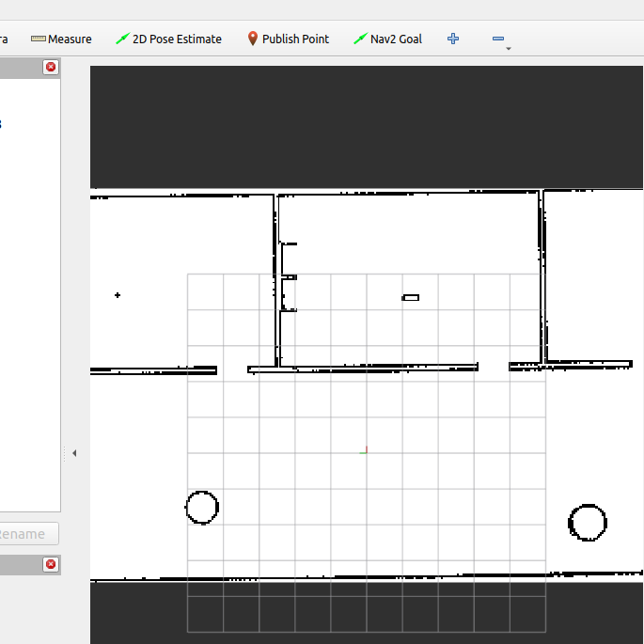Close the lower left panel with red X
Viewport: 644px width, 644px height.
51,564
